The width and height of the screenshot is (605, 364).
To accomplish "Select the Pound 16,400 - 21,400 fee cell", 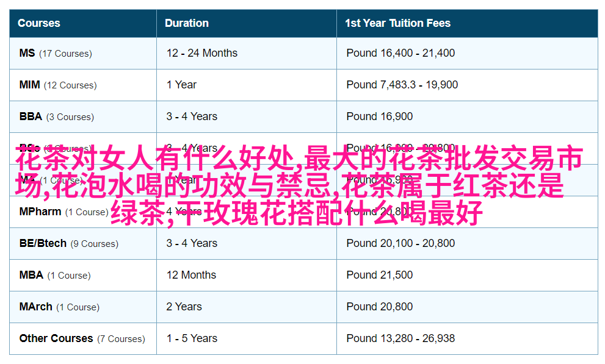I will click(x=400, y=53).
